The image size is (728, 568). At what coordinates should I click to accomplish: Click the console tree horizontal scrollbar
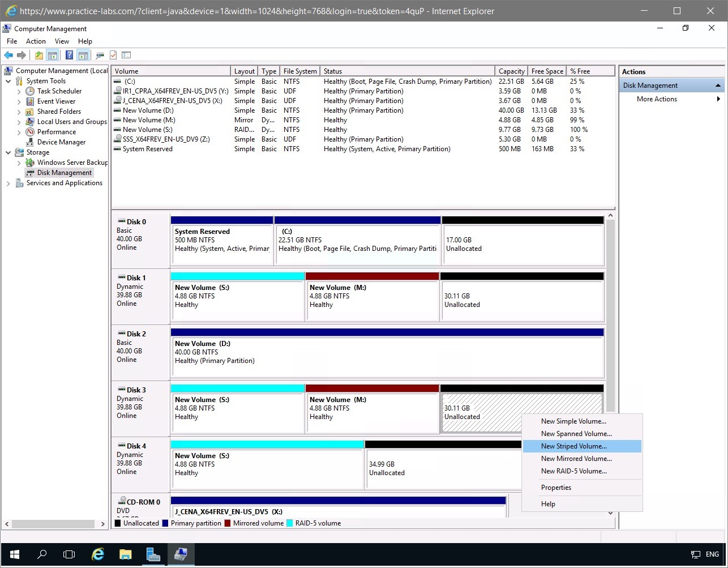point(54,524)
